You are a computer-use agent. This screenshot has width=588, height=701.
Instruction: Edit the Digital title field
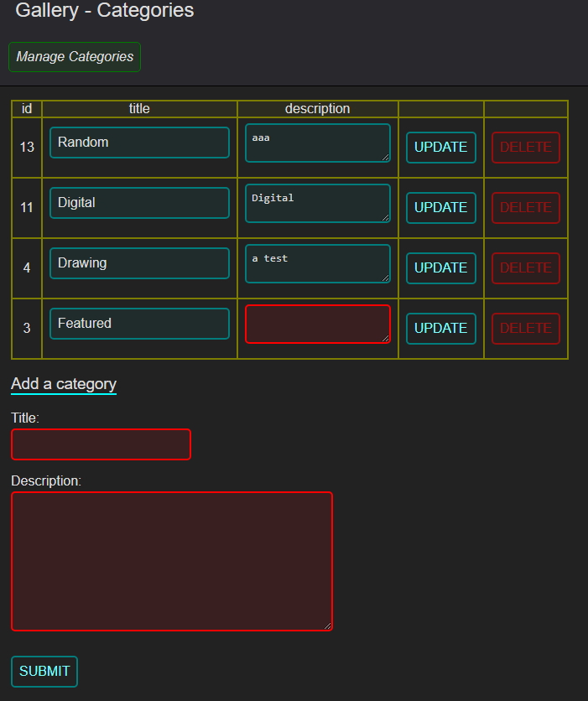(139, 203)
